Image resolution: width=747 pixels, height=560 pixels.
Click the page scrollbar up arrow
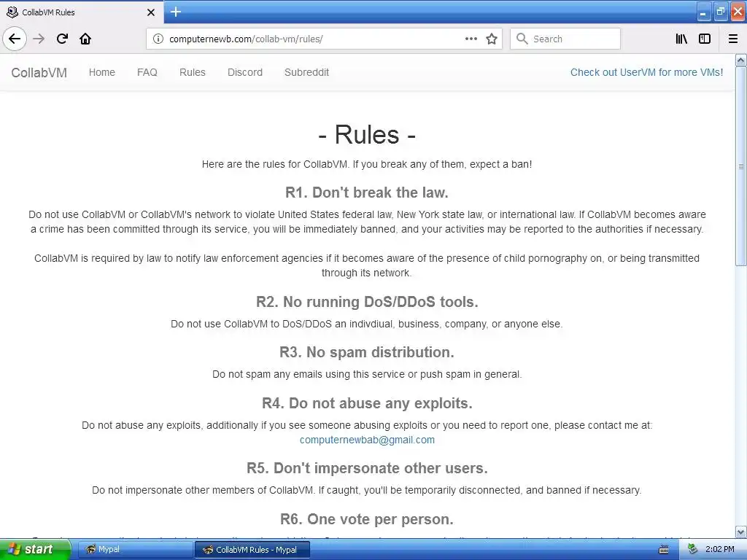point(741,60)
